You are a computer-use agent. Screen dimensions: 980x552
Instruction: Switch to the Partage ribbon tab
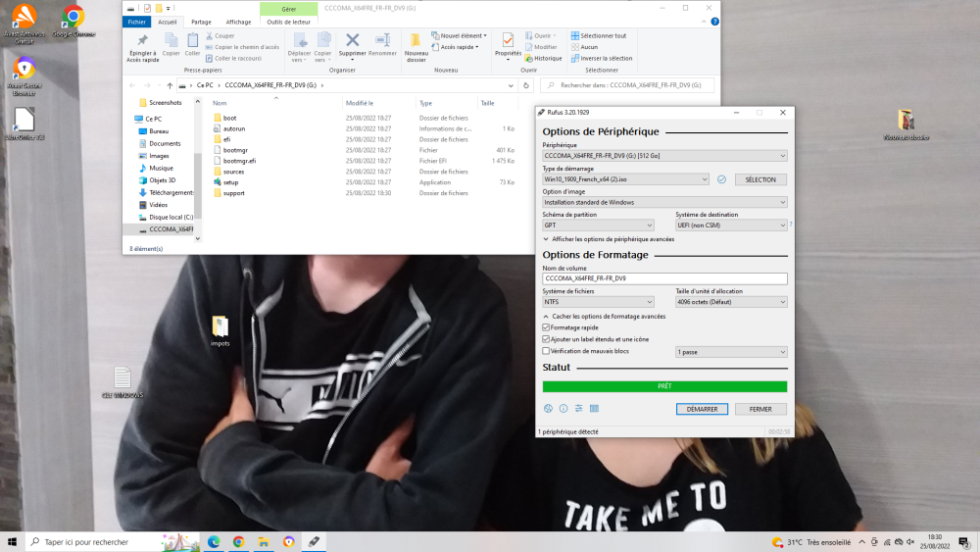[x=201, y=22]
